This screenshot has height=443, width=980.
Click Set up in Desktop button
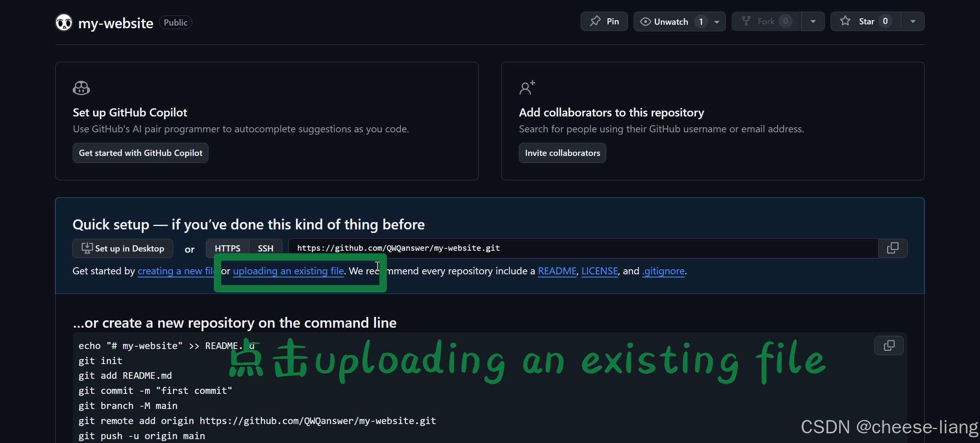123,248
